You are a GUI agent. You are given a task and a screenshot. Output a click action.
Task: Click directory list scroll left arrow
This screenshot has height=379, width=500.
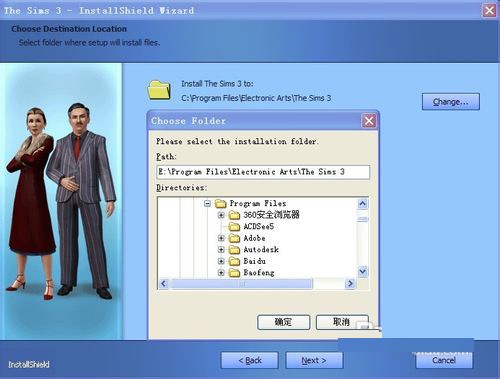(x=163, y=283)
